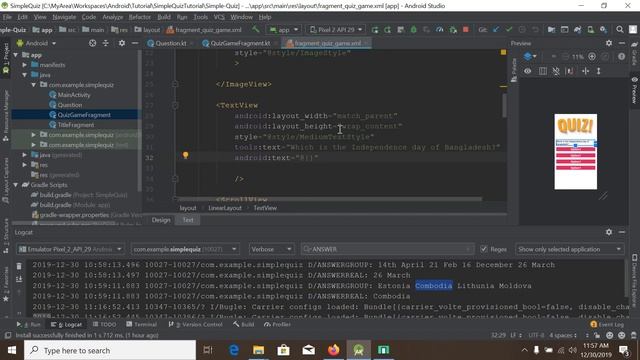Open the TODO tool window

click(104, 324)
